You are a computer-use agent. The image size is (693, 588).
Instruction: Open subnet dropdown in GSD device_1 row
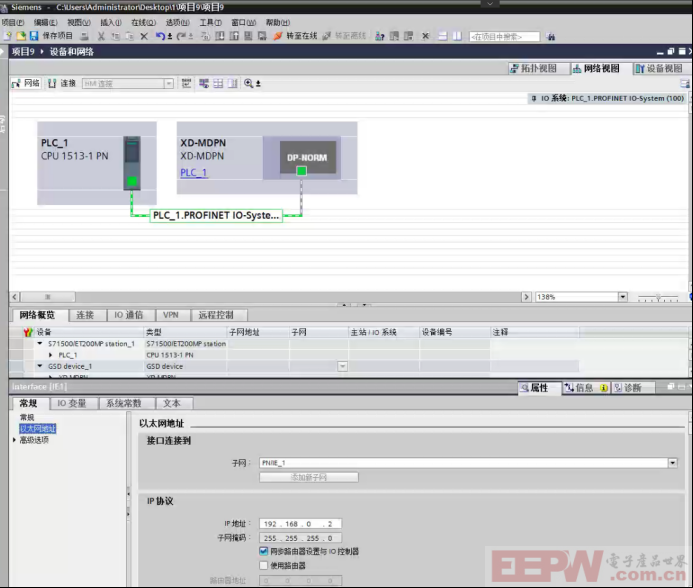(x=343, y=366)
